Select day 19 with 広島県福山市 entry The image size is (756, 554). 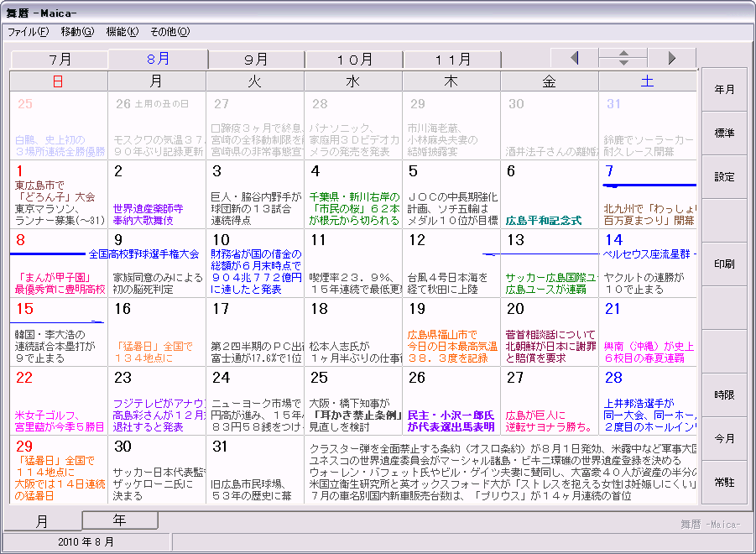451,332
